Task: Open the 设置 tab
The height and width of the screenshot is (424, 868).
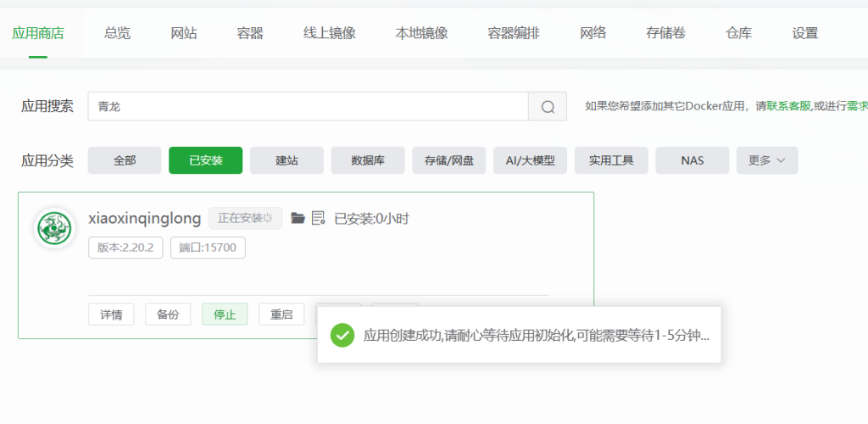Action: 804,33
